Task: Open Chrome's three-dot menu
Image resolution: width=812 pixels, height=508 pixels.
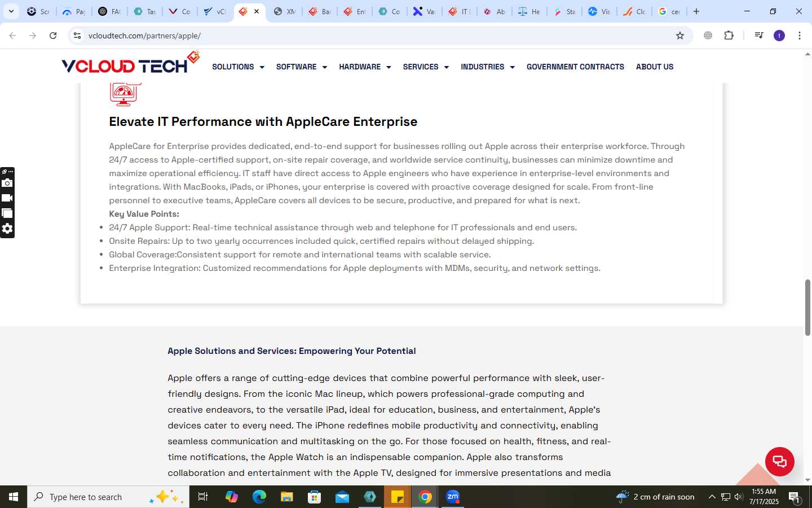Action: point(800,36)
